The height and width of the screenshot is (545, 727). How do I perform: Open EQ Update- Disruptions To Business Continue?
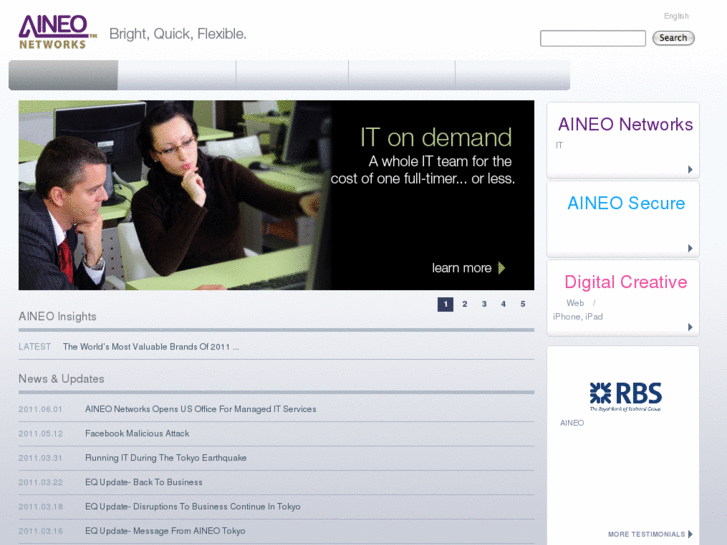pyautogui.click(x=192, y=507)
